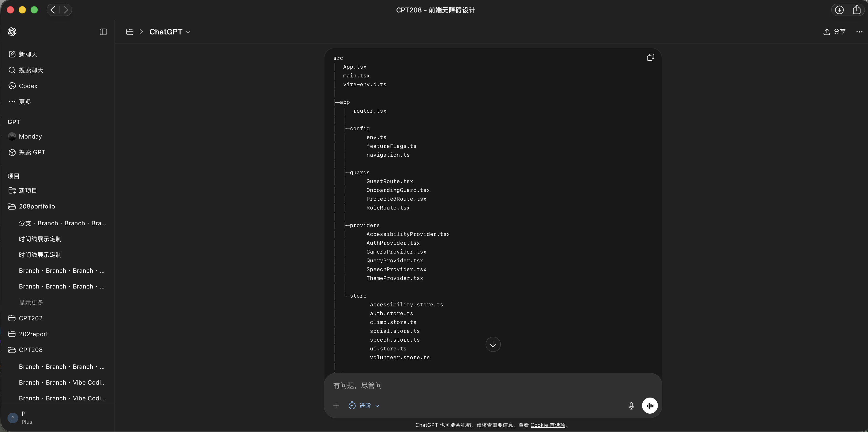868x432 pixels.
Task: Expand the 202report project folder
Action: coord(57,334)
